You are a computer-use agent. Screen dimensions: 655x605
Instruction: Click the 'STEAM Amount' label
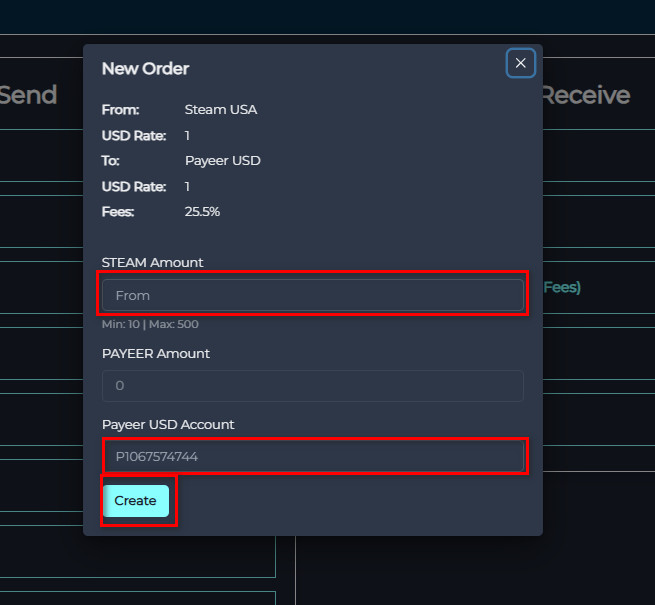(152, 262)
